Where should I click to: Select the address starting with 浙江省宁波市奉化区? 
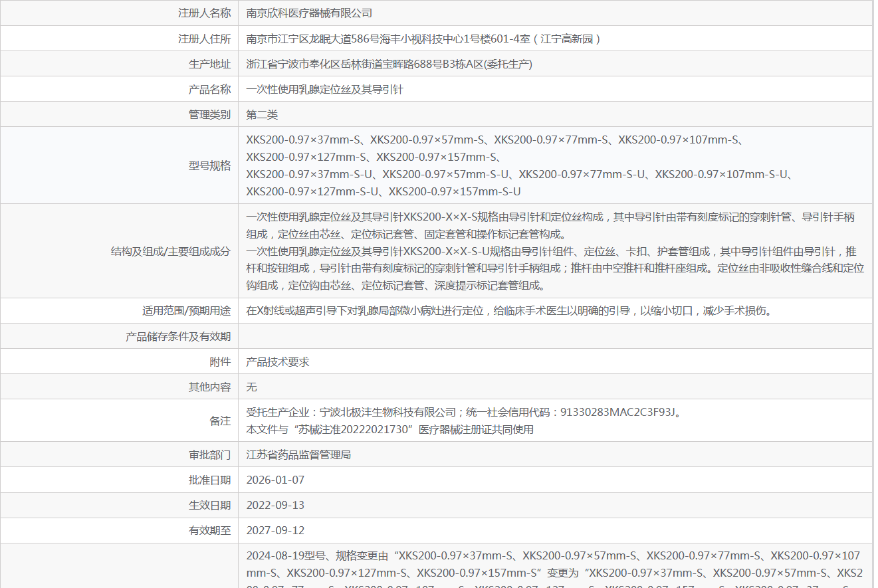(x=389, y=64)
